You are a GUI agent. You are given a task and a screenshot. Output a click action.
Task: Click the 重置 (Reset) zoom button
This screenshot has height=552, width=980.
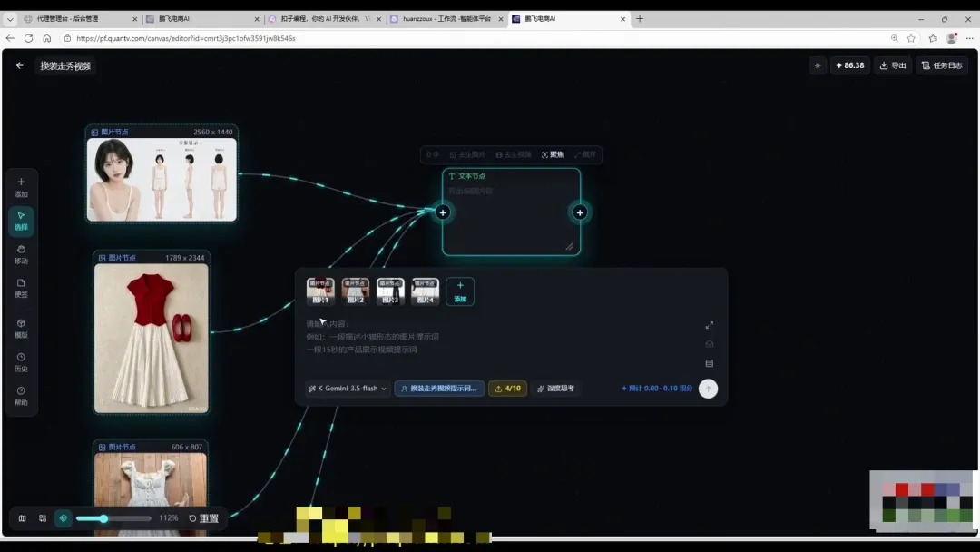pyautogui.click(x=204, y=518)
